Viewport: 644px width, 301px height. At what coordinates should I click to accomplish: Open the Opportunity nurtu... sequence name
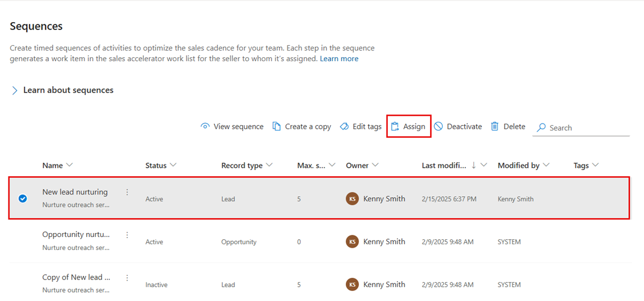[x=77, y=235]
